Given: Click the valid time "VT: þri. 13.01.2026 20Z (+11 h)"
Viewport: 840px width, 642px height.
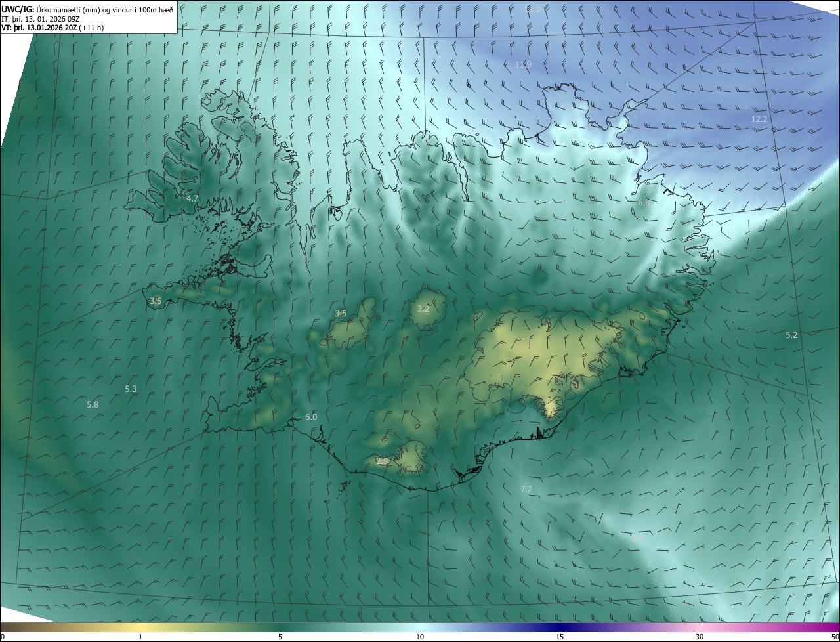Looking at the screenshot, I should (x=52, y=28).
